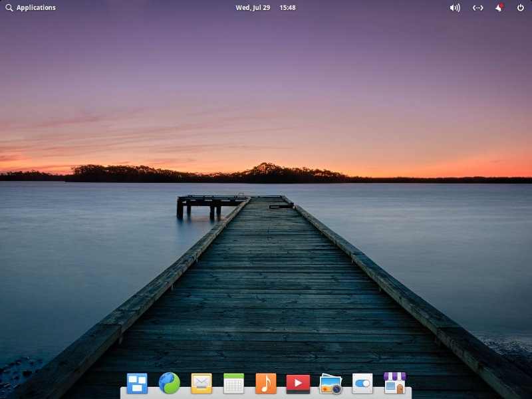This screenshot has height=399, width=532.
Task: Open the session power menu
Action: pos(519,8)
